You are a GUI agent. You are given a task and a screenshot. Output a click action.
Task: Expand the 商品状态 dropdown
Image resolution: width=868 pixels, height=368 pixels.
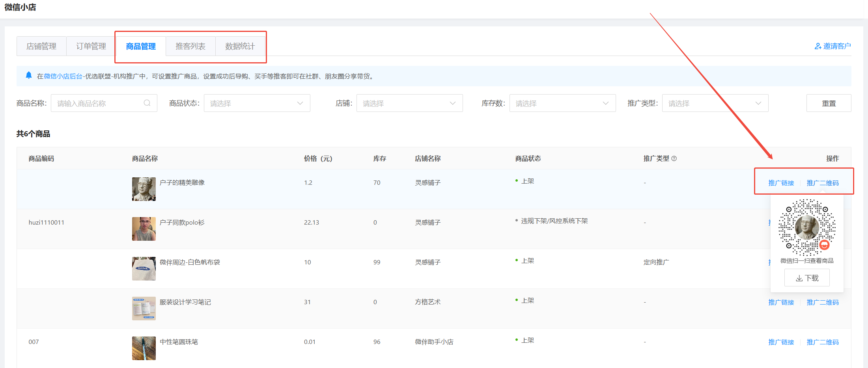[257, 103]
